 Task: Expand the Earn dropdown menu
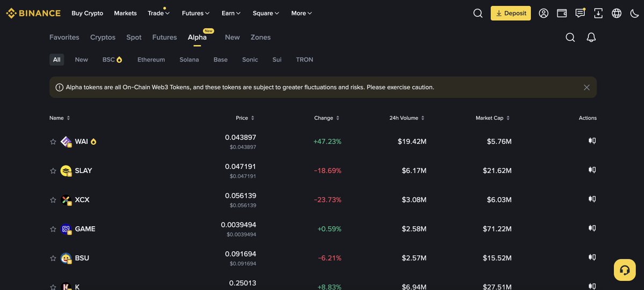(x=231, y=13)
